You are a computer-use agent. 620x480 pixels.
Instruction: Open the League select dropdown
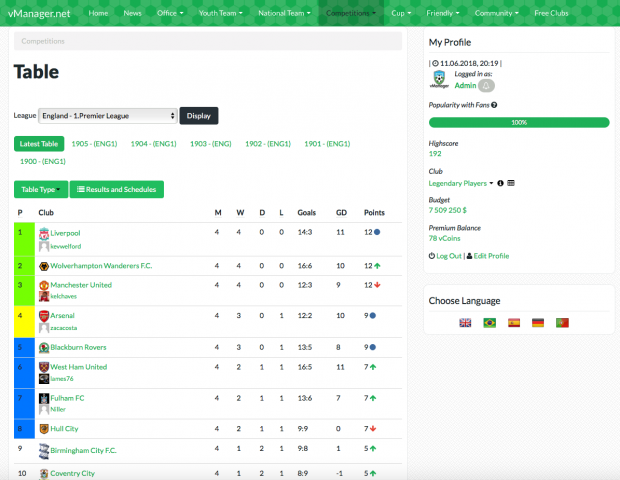pos(108,116)
